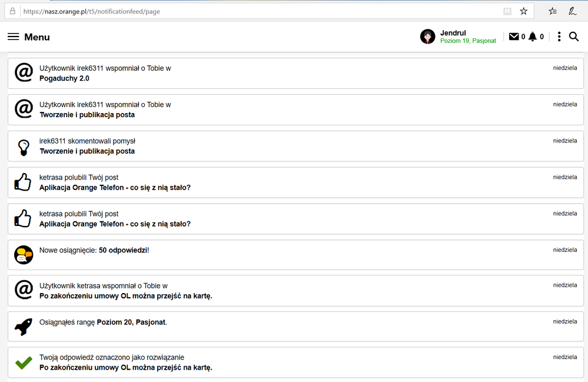
Task: Click the bell notifications icon
Action: click(x=533, y=36)
